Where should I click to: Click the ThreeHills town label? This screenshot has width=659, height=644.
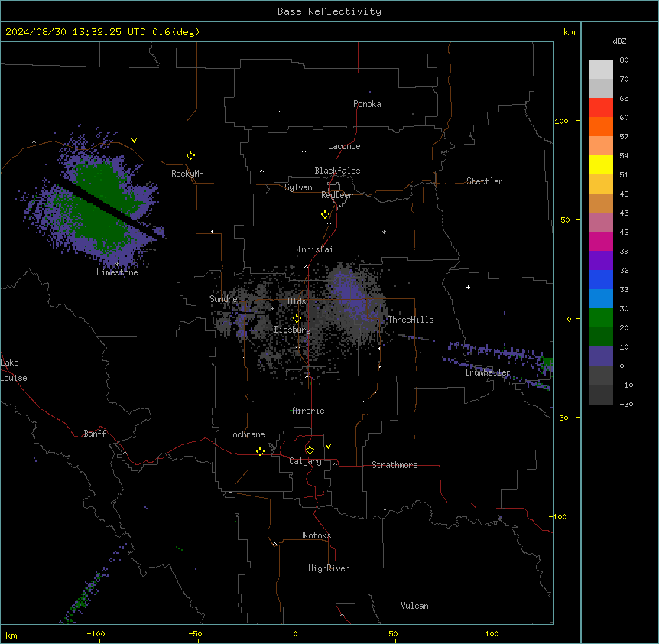coord(411,320)
